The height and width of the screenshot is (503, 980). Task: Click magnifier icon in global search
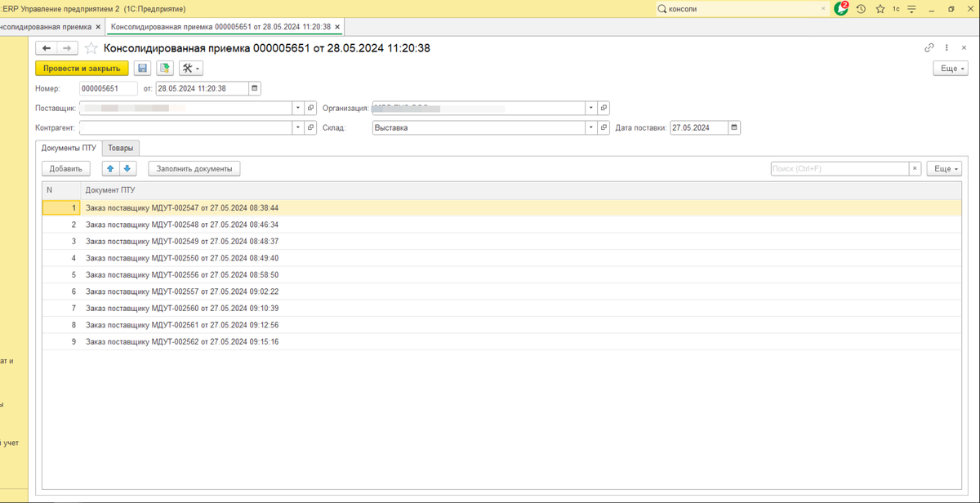(662, 9)
